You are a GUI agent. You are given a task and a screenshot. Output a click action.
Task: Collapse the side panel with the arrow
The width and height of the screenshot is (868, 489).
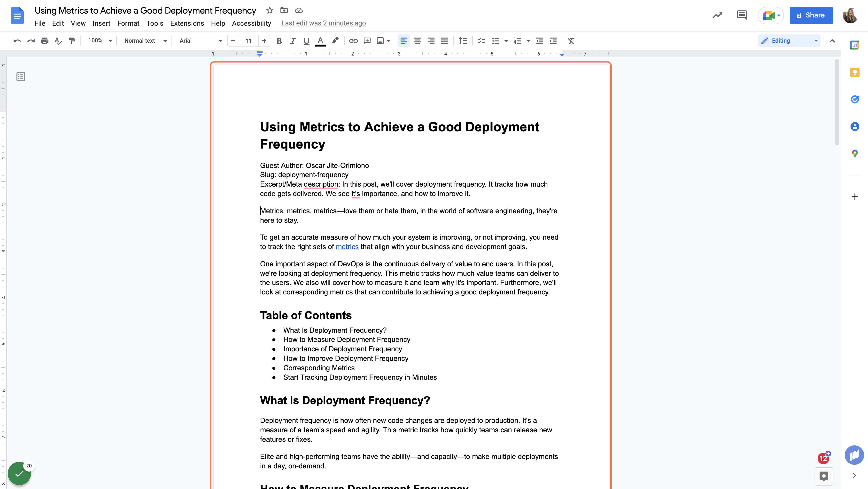(854, 475)
